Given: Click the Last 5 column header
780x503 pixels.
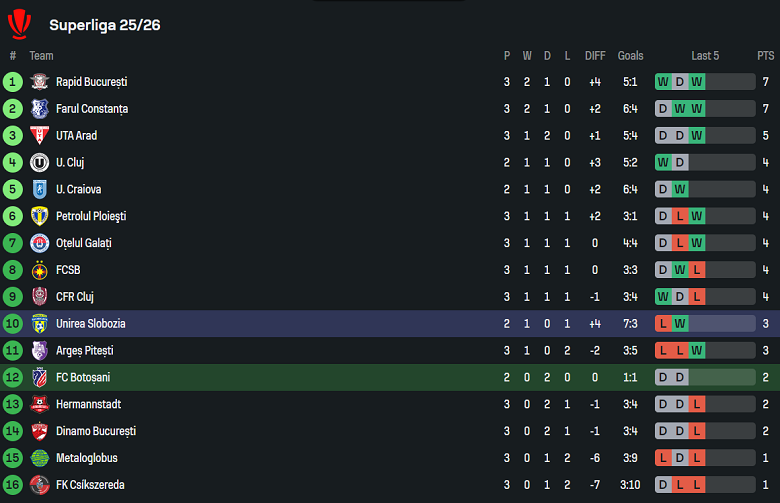Looking at the screenshot, I should tap(705, 56).
